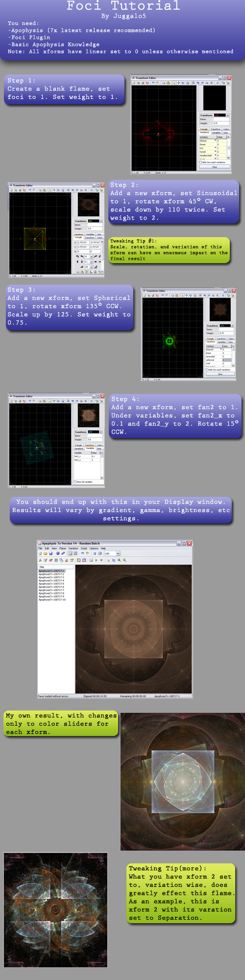Viewport: 245px width, 980px height.
Task: Open the Flame menu in Apophysis 7x window
Action: [x=62, y=548]
